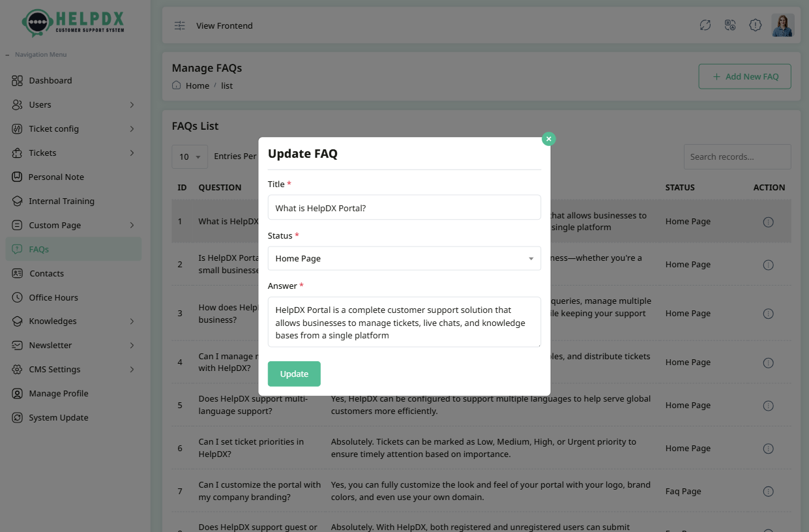Open Personal Note menu item

point(73,177)
